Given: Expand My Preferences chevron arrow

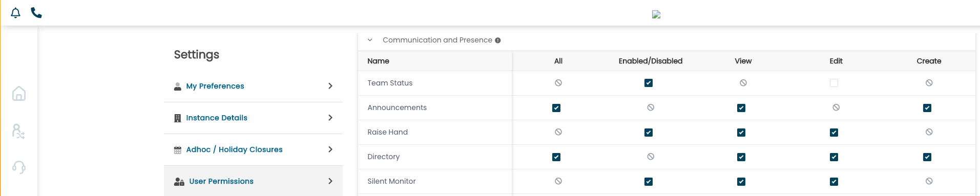Looking at the screenshot, I should click(x=330, y=86).
